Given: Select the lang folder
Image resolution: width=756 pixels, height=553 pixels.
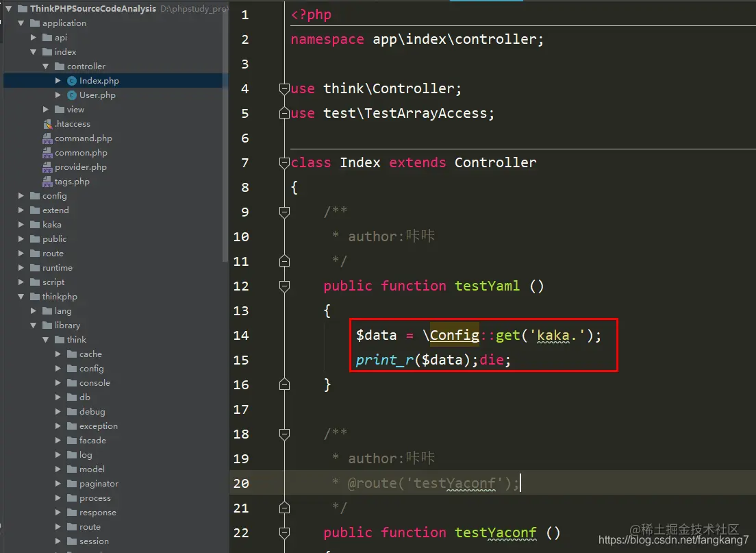Looking at the screenshot, I should 63,311.
